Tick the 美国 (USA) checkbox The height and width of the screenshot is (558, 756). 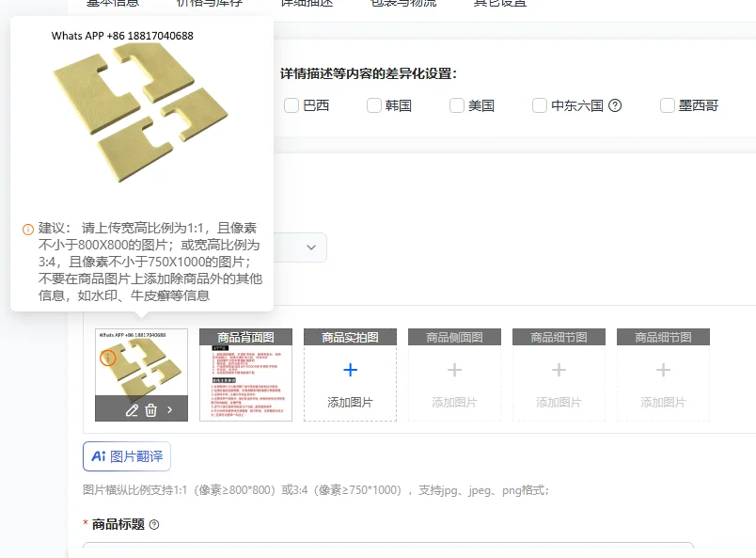[x=457, y=105]
